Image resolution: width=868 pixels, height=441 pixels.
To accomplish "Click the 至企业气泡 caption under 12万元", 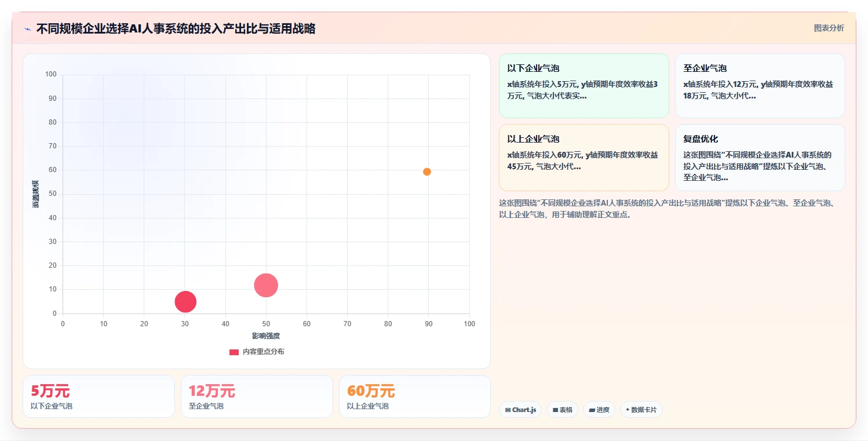I will pos(206,406).
